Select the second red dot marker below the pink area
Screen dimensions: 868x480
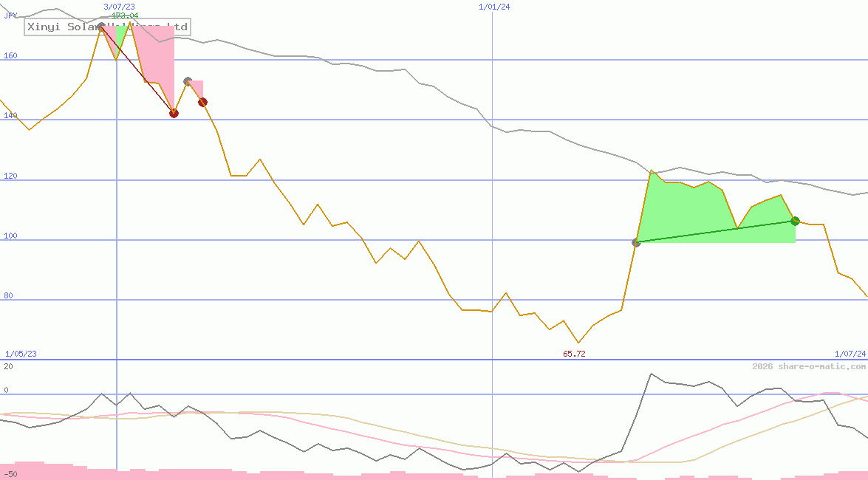202,102
